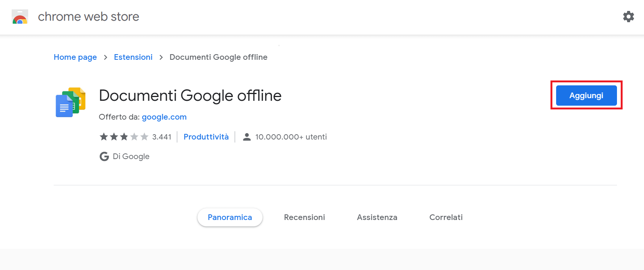The image size is (644, 270).
Task: Open the Produttività category link
Action: (206, 137)
